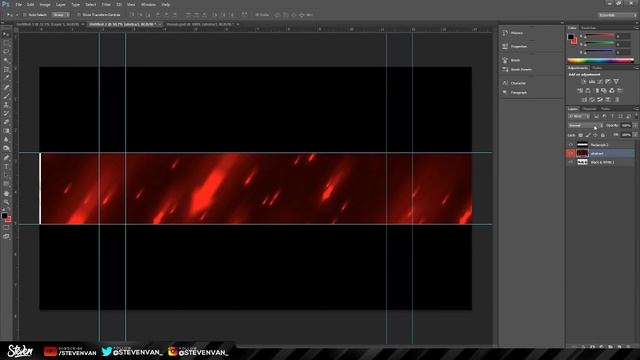The height and width of the screenshot is (360, 640).
Task: Open the Properties collapsed panel
Action: click(x=518, y=47)
